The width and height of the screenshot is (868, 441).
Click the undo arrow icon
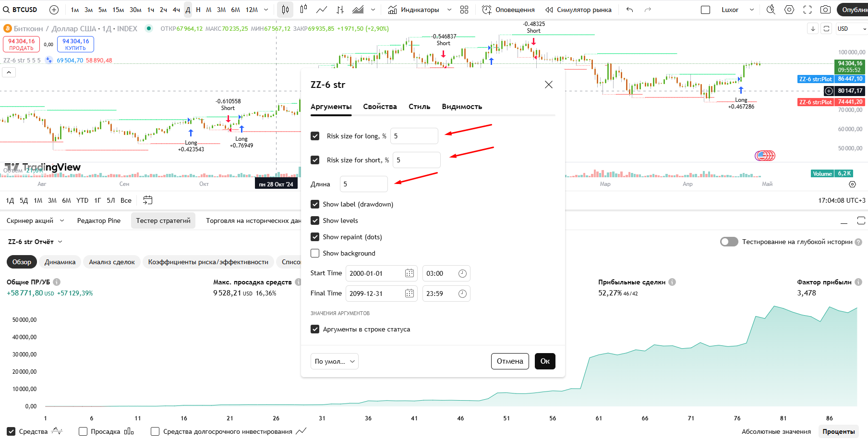(630, 10)
